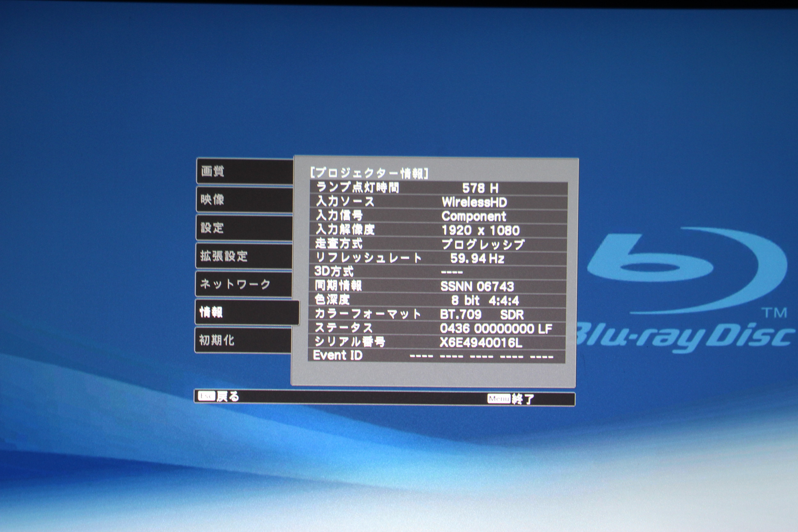Select the 色深度 row label
This screenshot has width=798, height=532.
[x=332, y=300]
